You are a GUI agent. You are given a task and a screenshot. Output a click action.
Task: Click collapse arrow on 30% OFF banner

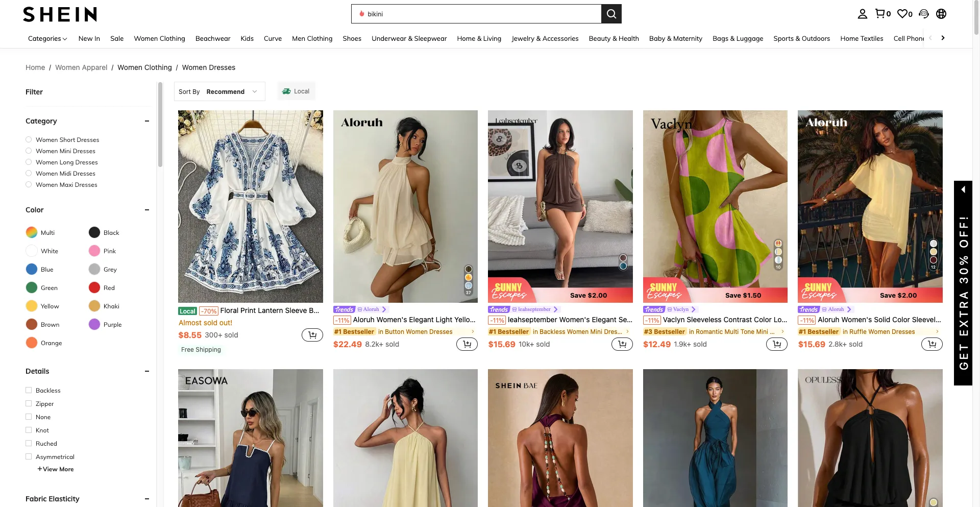pyautogui.click(x=963, y=189)
